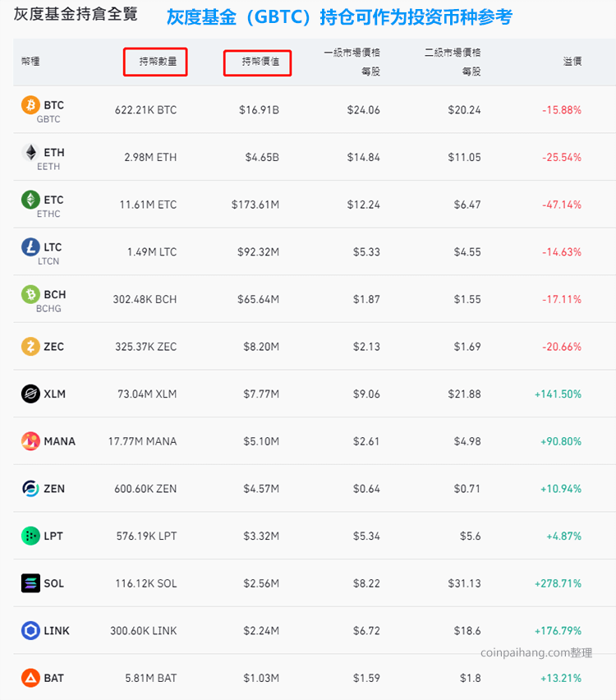616x700 pixels.
Task: Select the $31.13 SOL secondary price
Action: [x=464, y=583]
